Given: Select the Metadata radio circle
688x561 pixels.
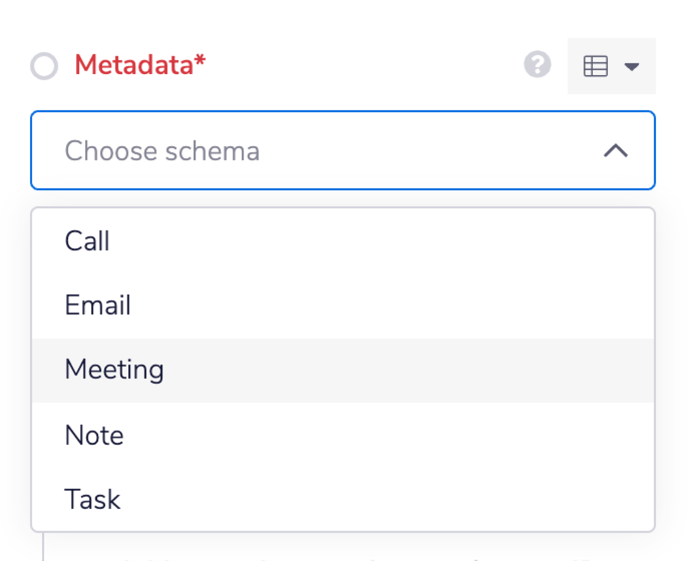Looking at the screenshot, I should coord(44,66).
